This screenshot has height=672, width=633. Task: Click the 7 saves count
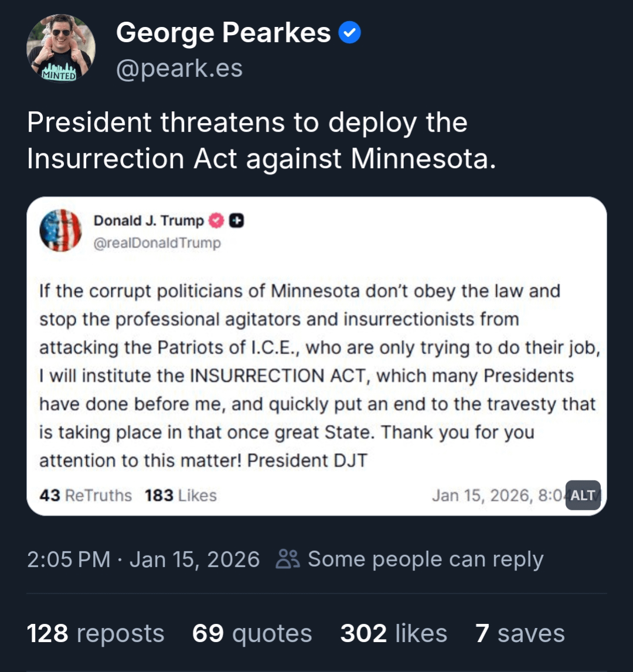pos(520,633)
